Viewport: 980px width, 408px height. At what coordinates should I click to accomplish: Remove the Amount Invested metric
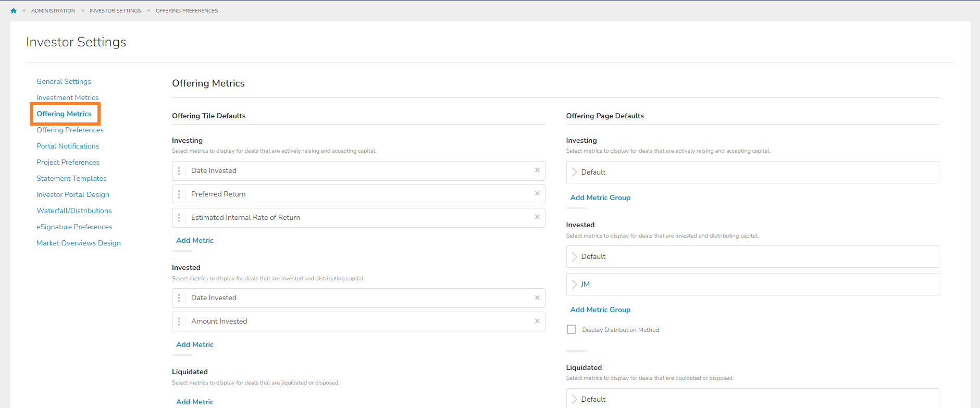coord(537,321)
